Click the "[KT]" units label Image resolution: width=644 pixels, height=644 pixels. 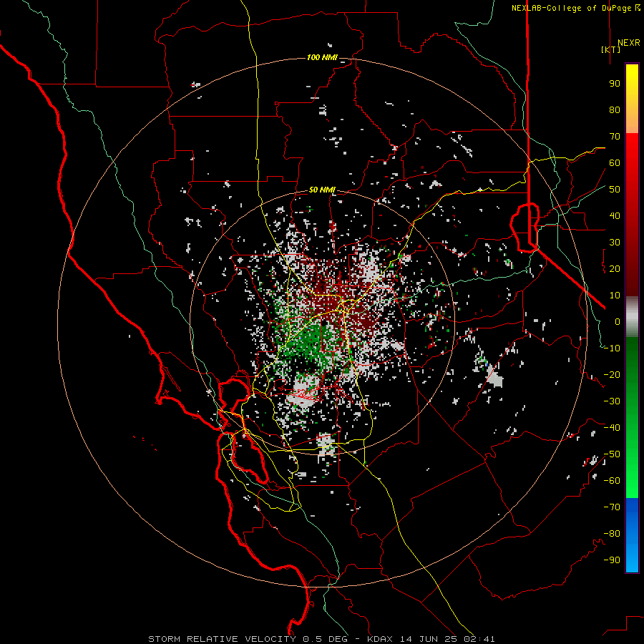611,49
